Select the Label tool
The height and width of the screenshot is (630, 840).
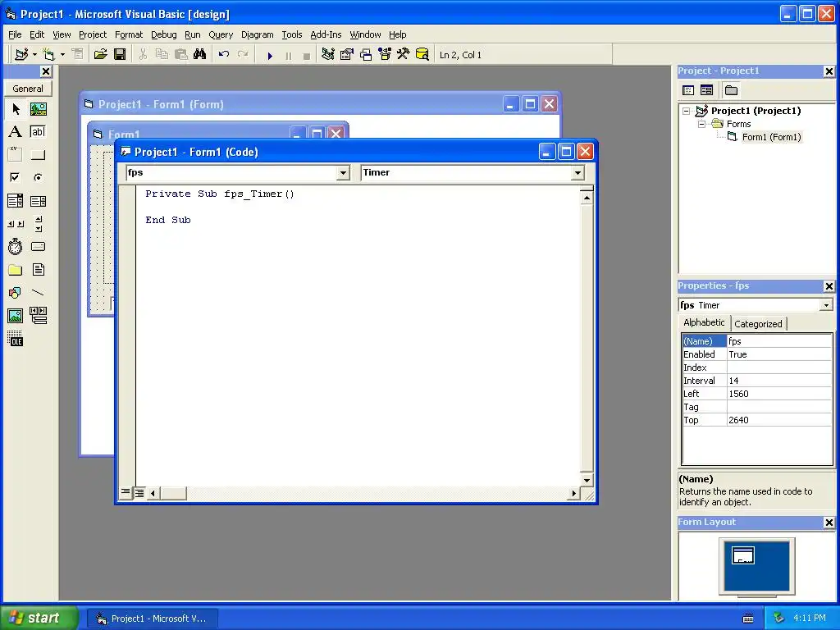pyautogui.click(x=16, y=132)
